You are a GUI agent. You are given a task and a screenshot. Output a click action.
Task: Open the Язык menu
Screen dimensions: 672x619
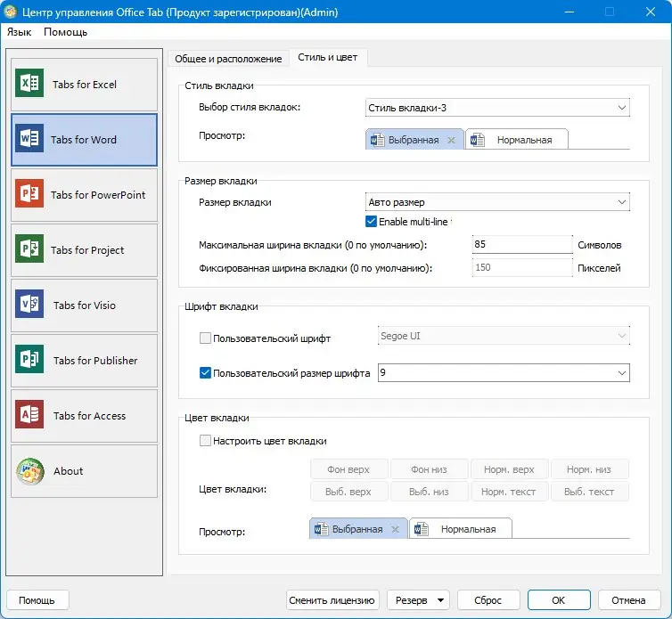[x=20, y=32]
